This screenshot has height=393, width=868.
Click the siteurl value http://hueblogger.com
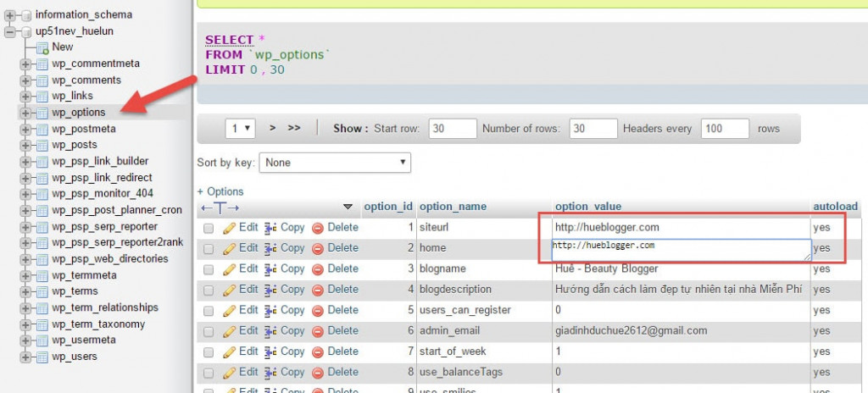(x=607, y=228)
